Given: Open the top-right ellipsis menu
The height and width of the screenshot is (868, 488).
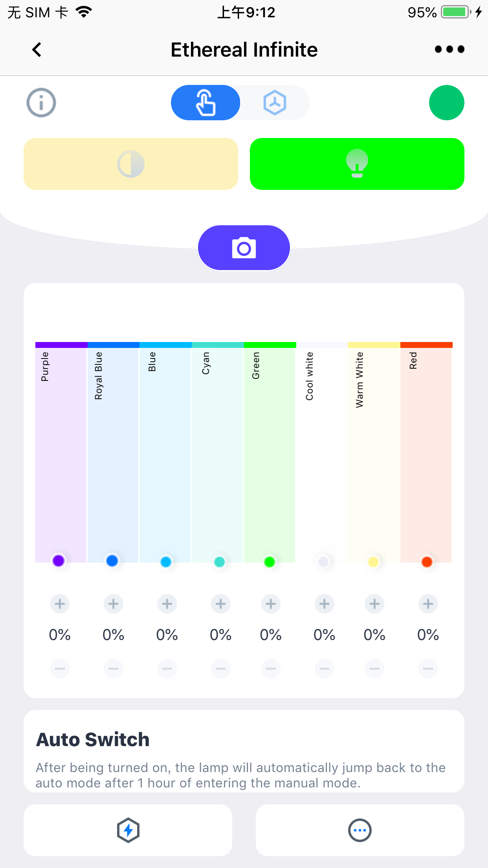Looking at the screenshot, I should pos(450,49).
